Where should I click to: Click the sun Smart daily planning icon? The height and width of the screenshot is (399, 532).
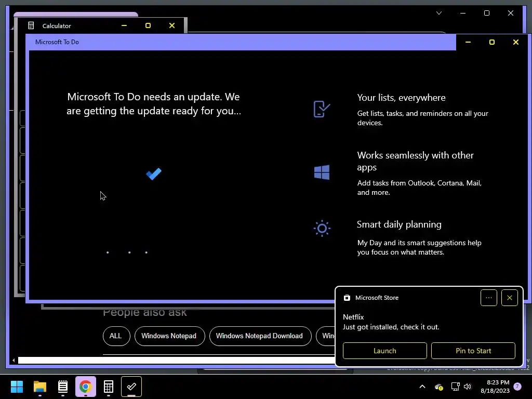pyautogui.click(x=322, y=229)
